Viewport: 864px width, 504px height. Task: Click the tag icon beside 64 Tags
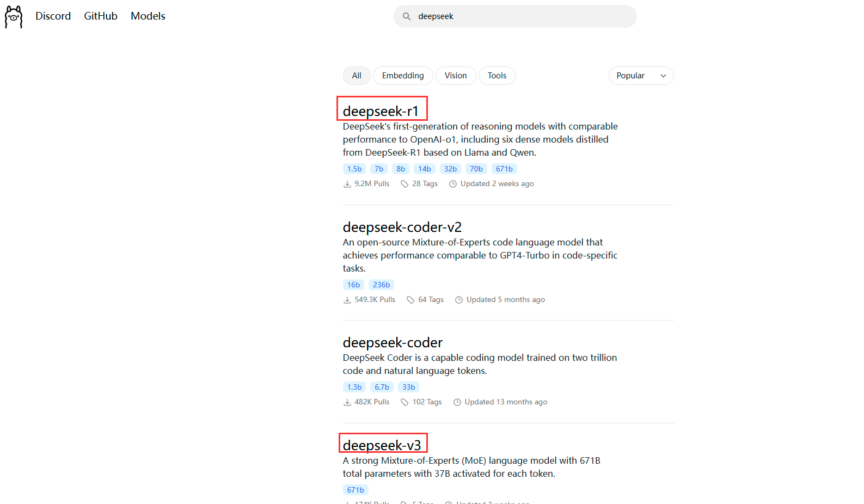pos(410,300)
